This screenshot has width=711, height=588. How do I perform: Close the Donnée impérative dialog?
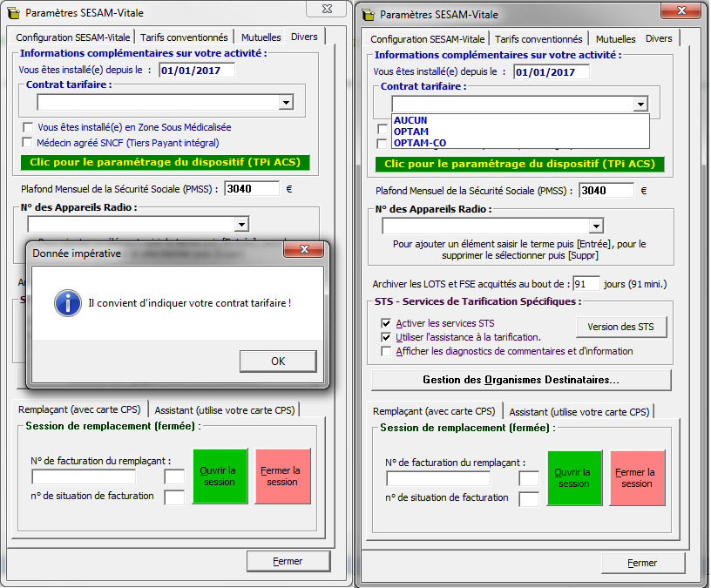click(x=304, y=249)
